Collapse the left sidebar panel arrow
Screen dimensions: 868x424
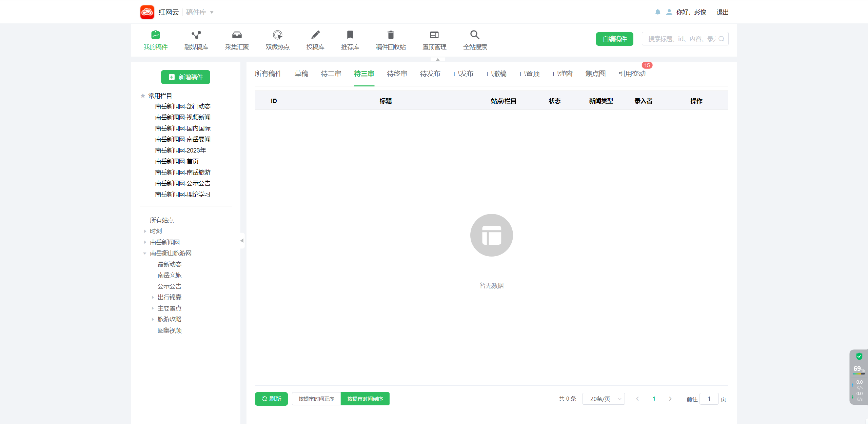(242, 241)
